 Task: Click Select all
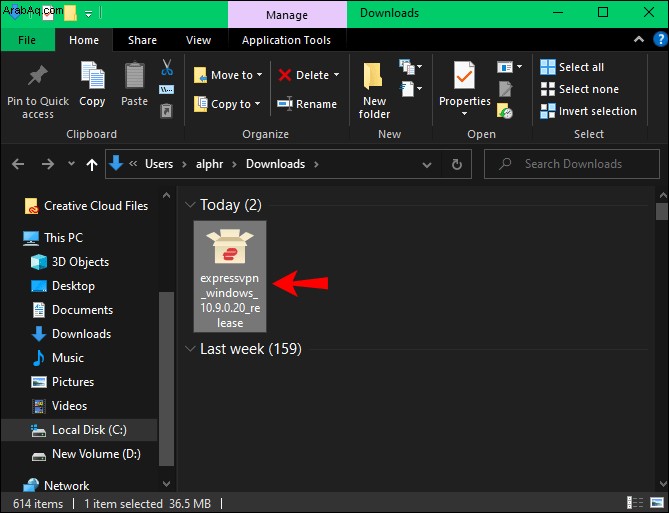[x=572, y=67]
